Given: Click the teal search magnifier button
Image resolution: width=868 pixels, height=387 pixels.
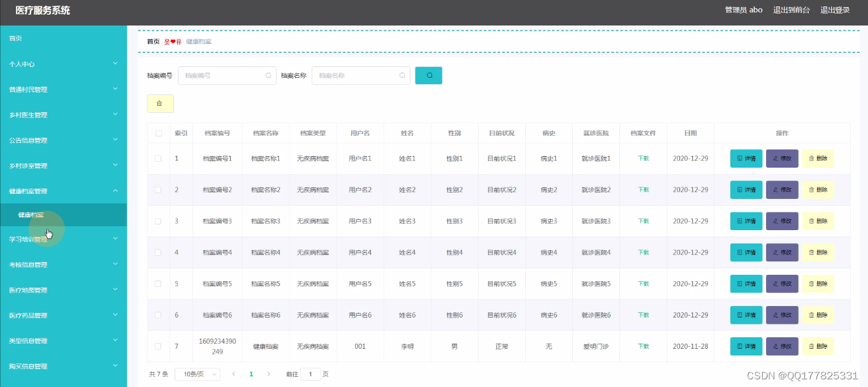Looking at the screenshot, I should tap(428, 75).
